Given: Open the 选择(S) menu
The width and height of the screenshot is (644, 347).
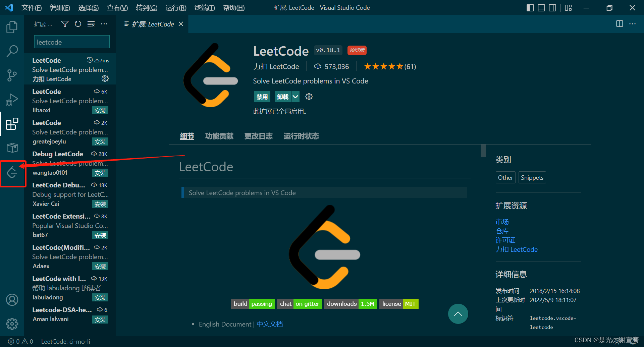Looking at the screenshot, I should 89,8.
